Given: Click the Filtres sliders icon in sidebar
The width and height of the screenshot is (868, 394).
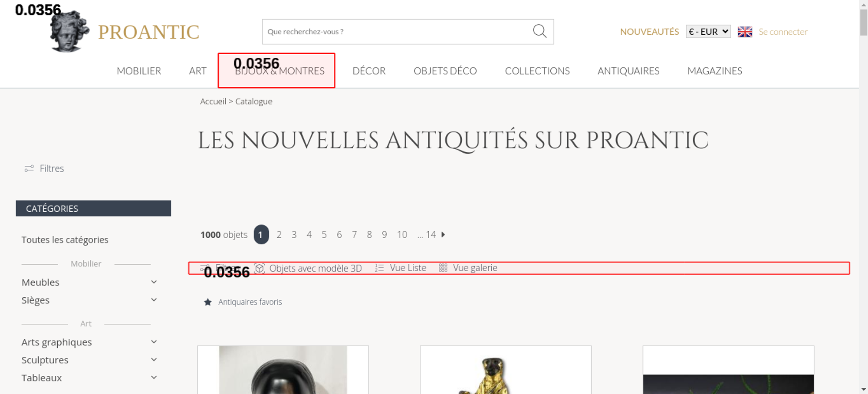Looking at the screenshot, I should (x=29, y=168).
